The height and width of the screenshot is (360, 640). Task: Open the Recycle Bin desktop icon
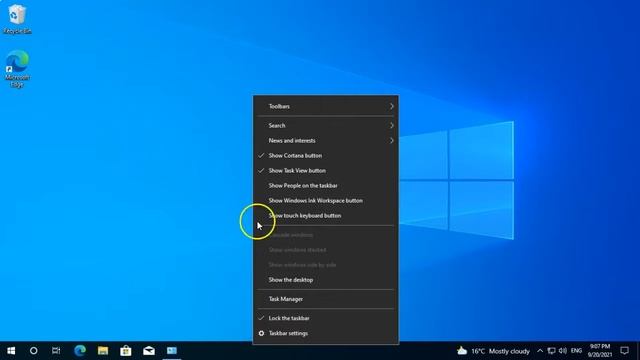17,19
